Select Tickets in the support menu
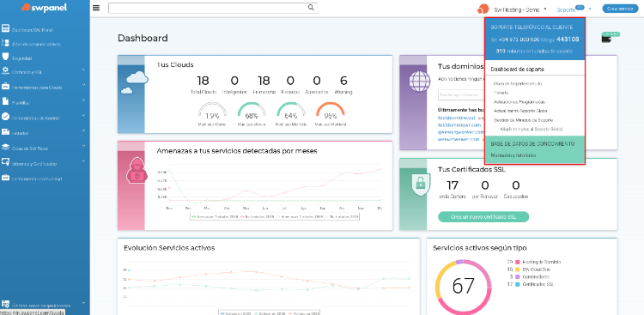Viewport: 644px width, 315px height. pos(501,93)
